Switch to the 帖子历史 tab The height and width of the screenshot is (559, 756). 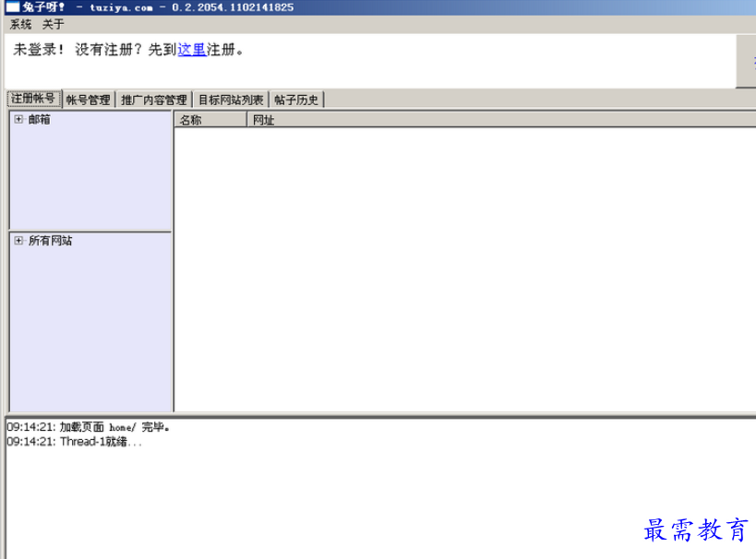click(296, 100)
